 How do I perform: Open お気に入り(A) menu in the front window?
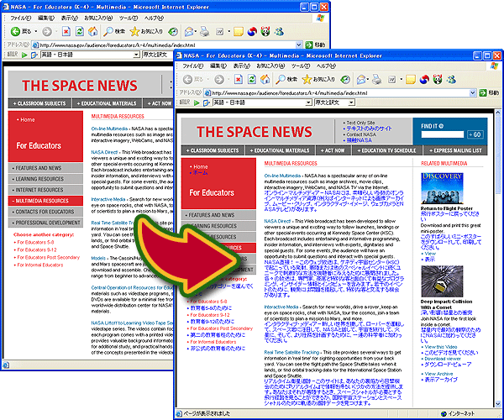270,66
